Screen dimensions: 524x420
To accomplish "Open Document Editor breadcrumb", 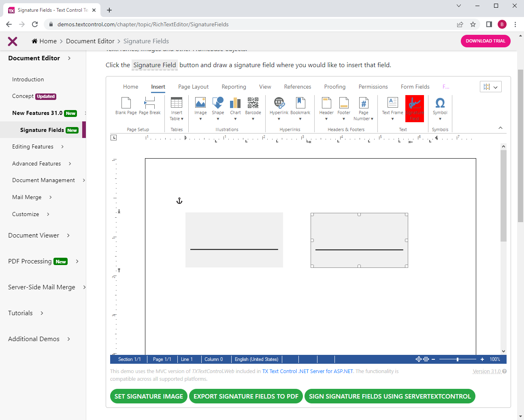I will click(x=90, y=41).
